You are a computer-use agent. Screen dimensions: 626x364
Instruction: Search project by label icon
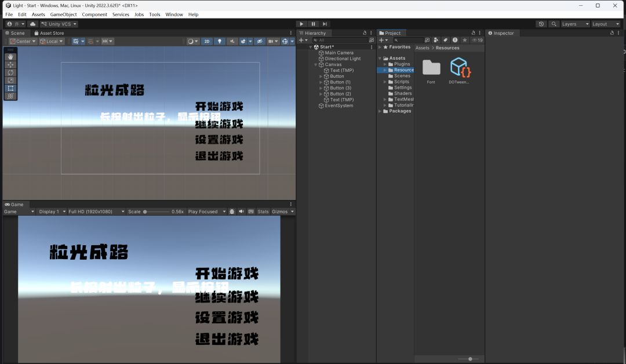click(x=446, y=40)
